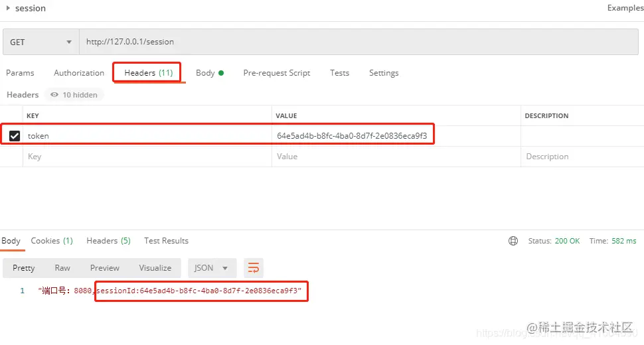The width and height of the screenshot is (644, 345).
Task: Click the VALUE column header
Action: [286, 115]
